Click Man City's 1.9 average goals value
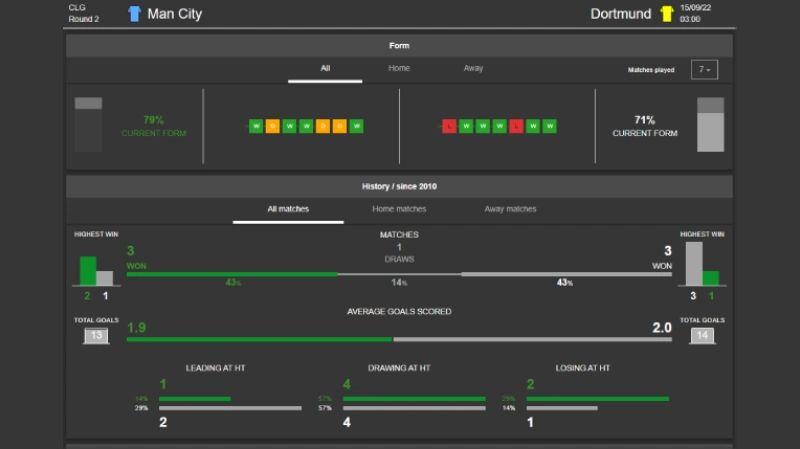The height and width of the screenshot is (449, 800). (x=136, y=328)
